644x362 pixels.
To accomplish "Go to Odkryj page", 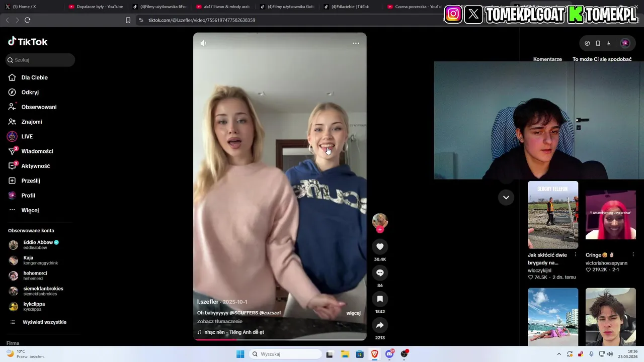I will click(x=24, y=92).
